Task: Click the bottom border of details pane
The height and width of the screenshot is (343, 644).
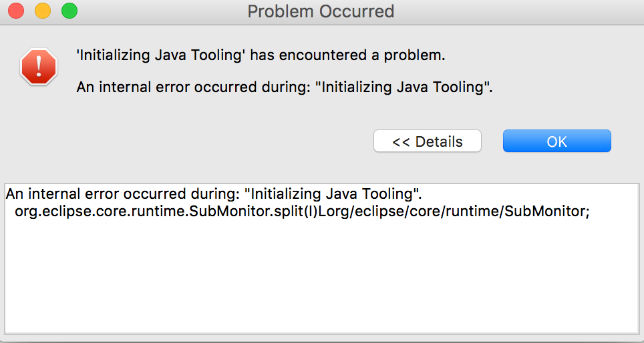Action: click(x=321, y=333)
